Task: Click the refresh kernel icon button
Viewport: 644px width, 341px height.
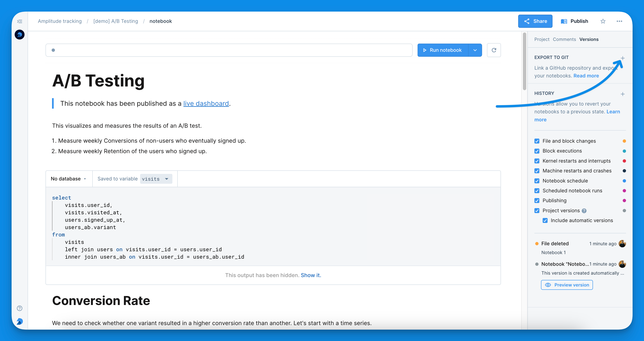Action: pos(494,50)
